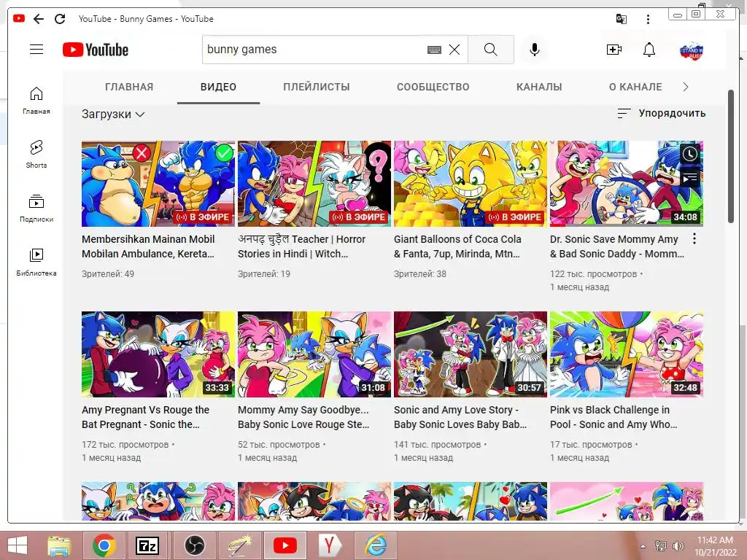
Task: Switch to the ГЛАВНАЯ tab
Action: point(129,87)
